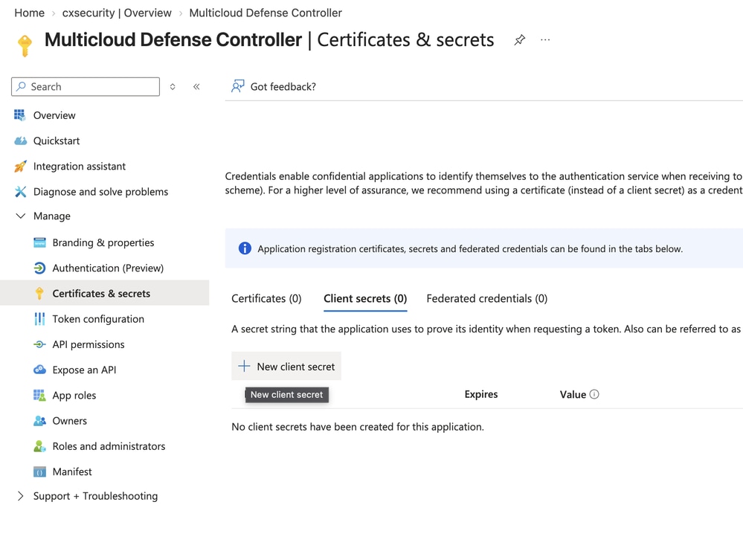Click the Got feedback person icon
Screen dimensions: 743x560
pos(238,86)
